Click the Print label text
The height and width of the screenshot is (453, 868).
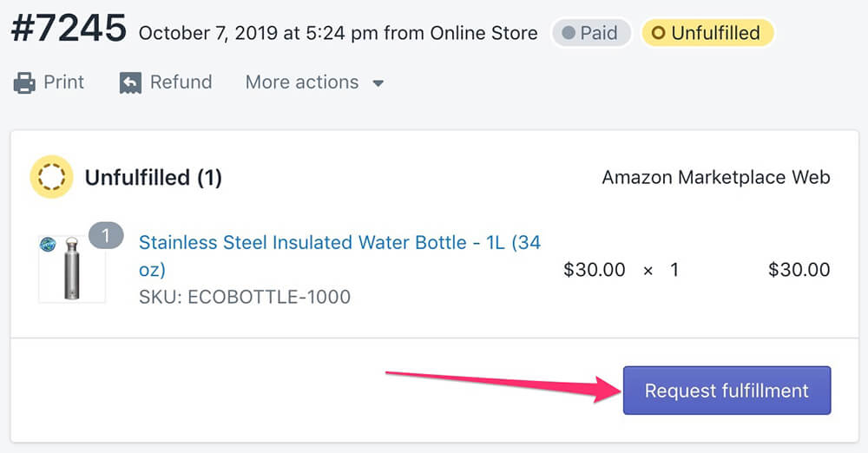(64, 82)
